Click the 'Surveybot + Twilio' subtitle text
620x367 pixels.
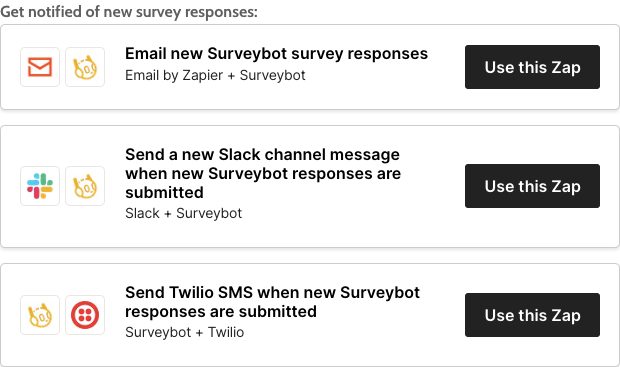click(x=185, y=333)
